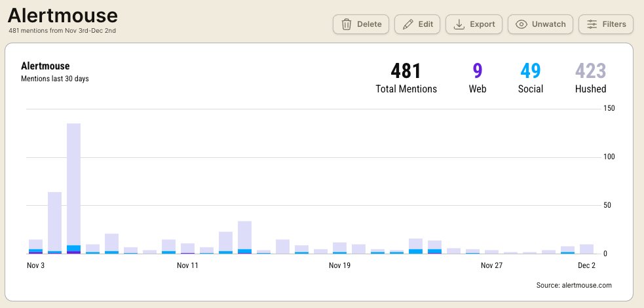Image resolution: width=644 pixels, height=308 pixels.
Task: Open the Filters panel label
Action: (614, 24)
